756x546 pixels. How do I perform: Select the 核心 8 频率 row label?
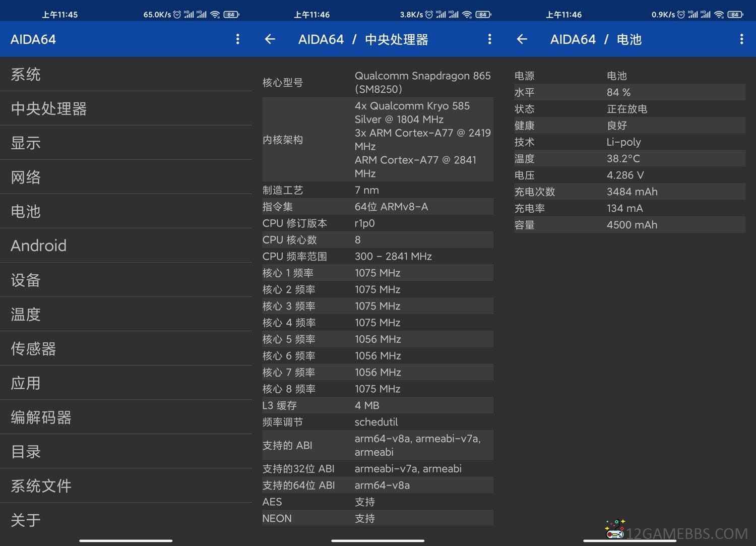[x=289, y=389]
